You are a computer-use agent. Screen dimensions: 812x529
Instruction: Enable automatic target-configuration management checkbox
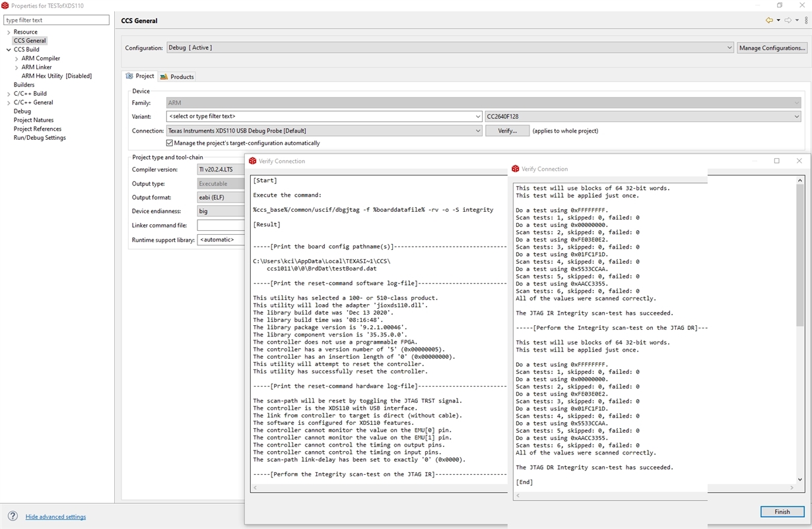[170, 143]
